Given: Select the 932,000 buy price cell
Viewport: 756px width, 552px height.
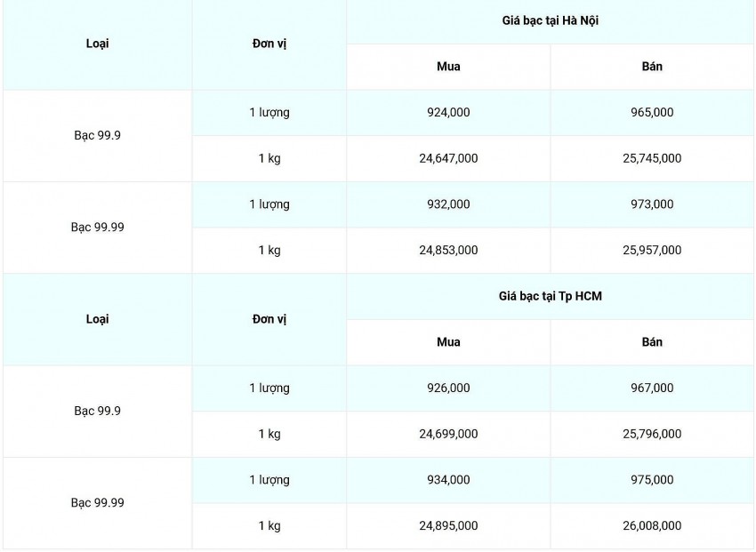Looking at the screenshot, I should coord(448,204).
